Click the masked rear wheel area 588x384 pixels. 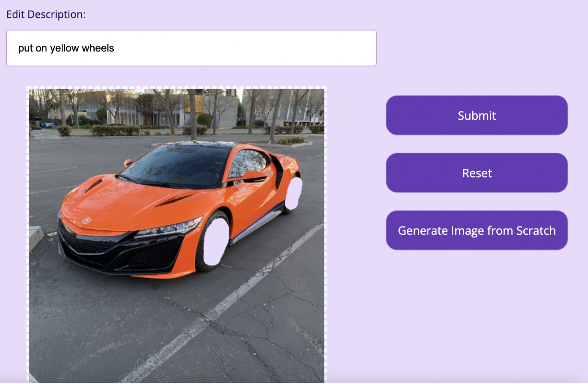pyautogui.click(x=294, y=194)
